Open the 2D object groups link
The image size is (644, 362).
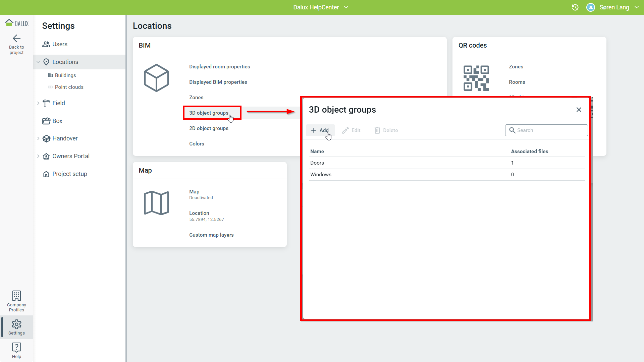[209, 128]
